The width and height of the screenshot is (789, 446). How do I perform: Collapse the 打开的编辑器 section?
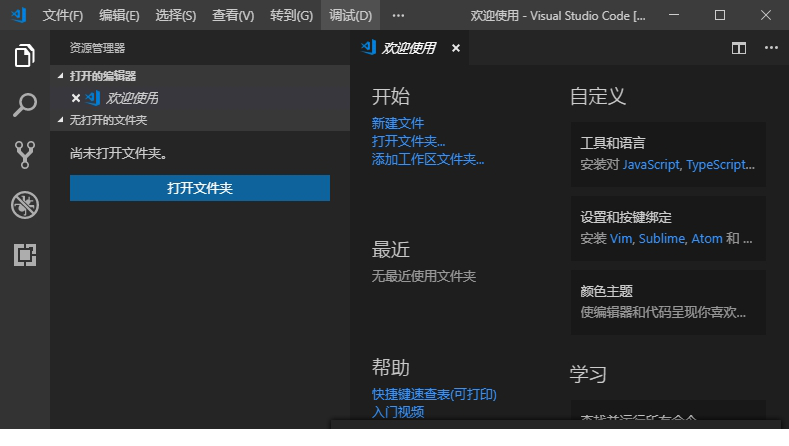click(60, 76)
